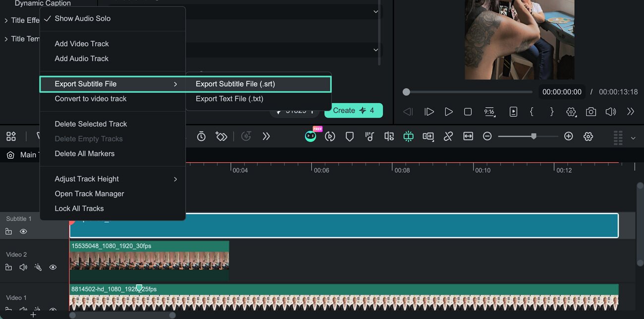Image resolution: width=644 pixels, height=319 pixels.
Task: Play the preview video
Action: (449, 112)
